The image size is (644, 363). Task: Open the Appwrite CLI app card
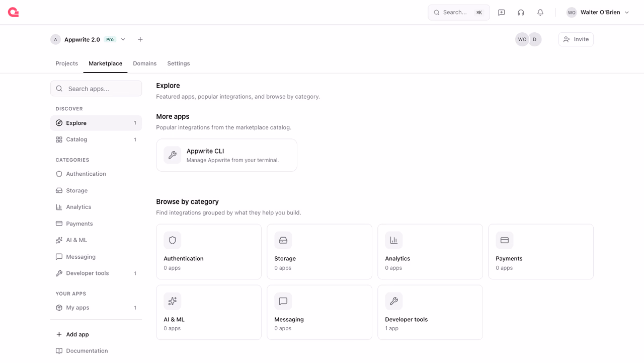tap(226, 155)
